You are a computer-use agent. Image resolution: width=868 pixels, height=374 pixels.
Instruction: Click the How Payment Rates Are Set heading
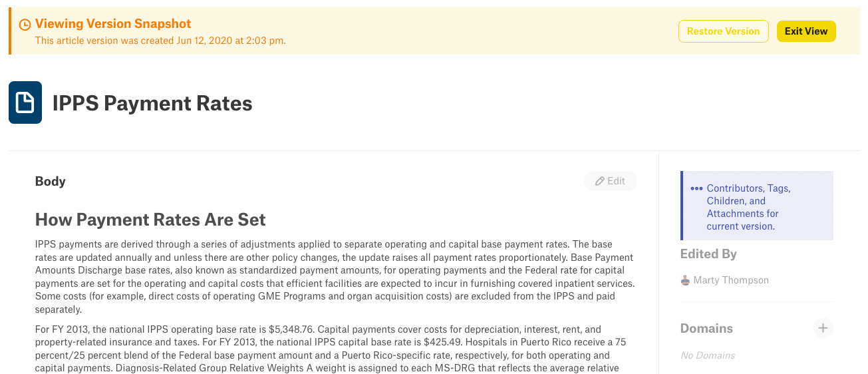[150, 220]
